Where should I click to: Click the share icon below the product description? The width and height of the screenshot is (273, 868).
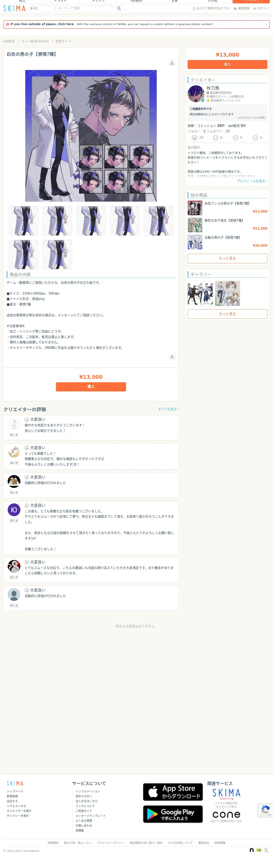click(x=172, y=356)
